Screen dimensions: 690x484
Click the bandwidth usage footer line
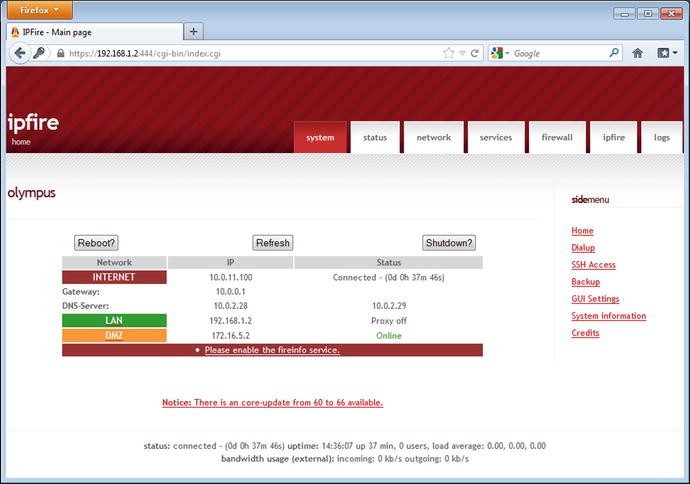(345, 459)
